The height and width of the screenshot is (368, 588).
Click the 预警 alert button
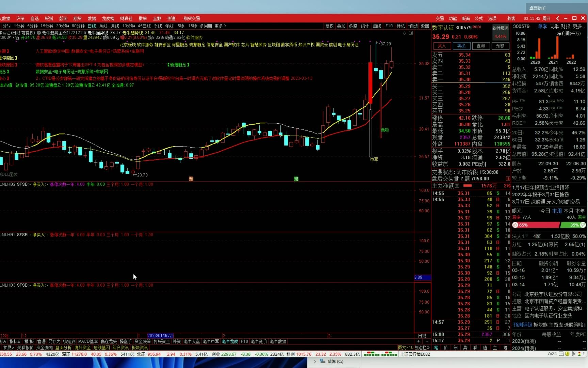(x=500, y=46)
